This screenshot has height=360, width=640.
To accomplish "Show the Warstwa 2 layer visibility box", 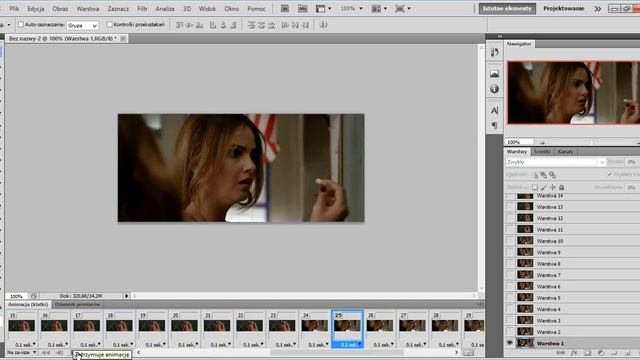I will (510, 332).
